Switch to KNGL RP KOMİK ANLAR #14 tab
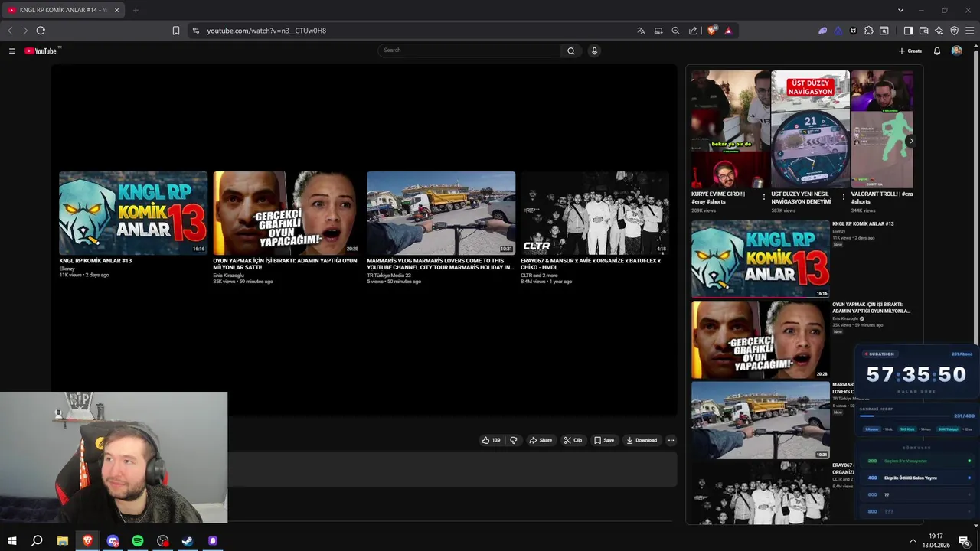This screenshot has height=551, width=980. click(x=63, y=10)
